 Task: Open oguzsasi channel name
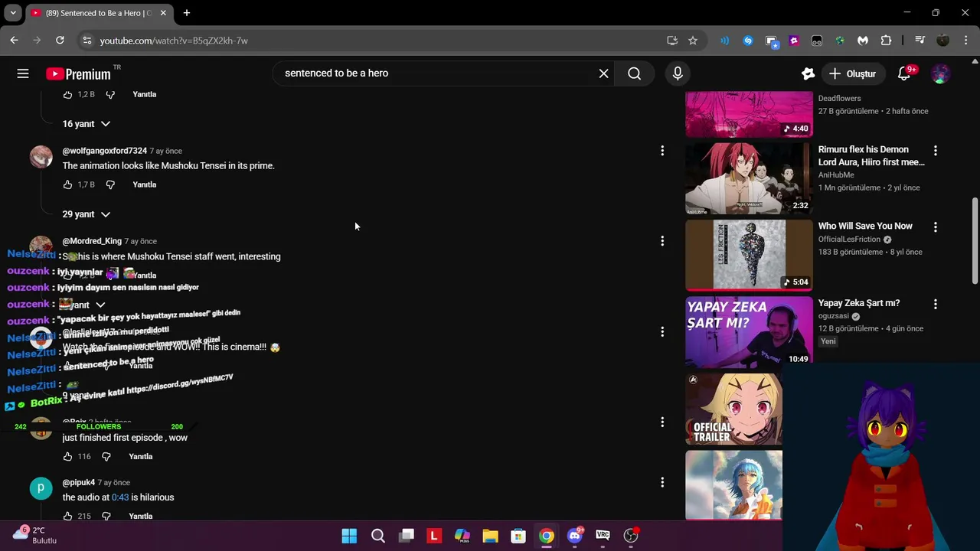(834, 316)
